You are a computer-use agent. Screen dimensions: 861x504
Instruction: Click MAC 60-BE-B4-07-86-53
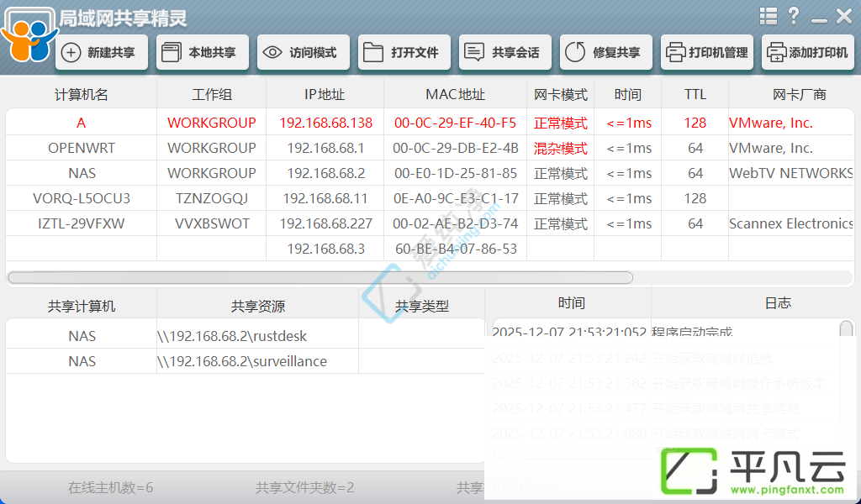point(456,249)
